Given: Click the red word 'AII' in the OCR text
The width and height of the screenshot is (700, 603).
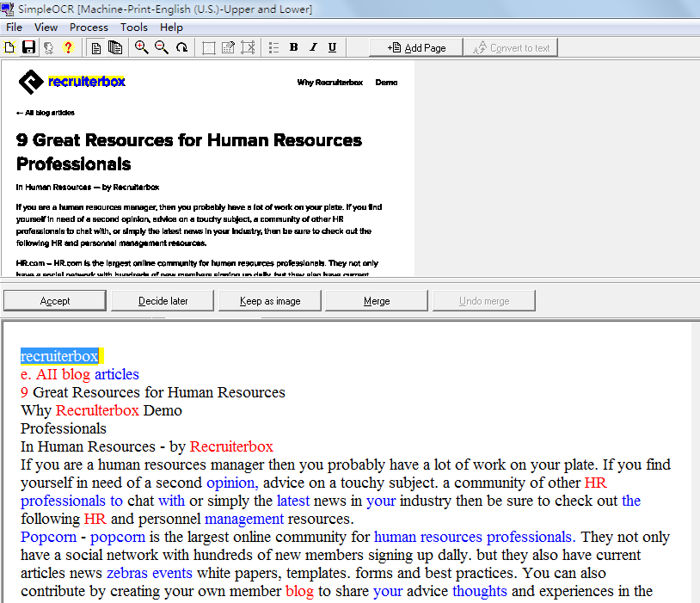Looking at the screenshot, I should point(46,374).
